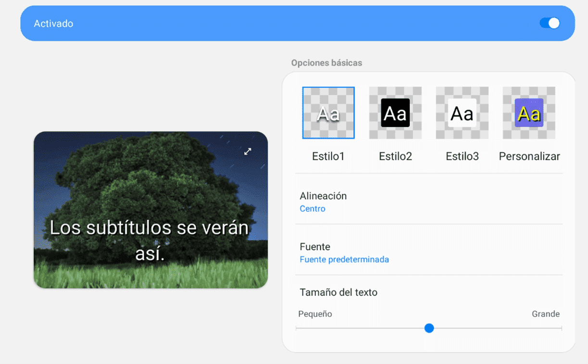The width and height of the screenshot is (588, 364).
Task: Click the Fuente setting row
Action: tap(315, 246)
